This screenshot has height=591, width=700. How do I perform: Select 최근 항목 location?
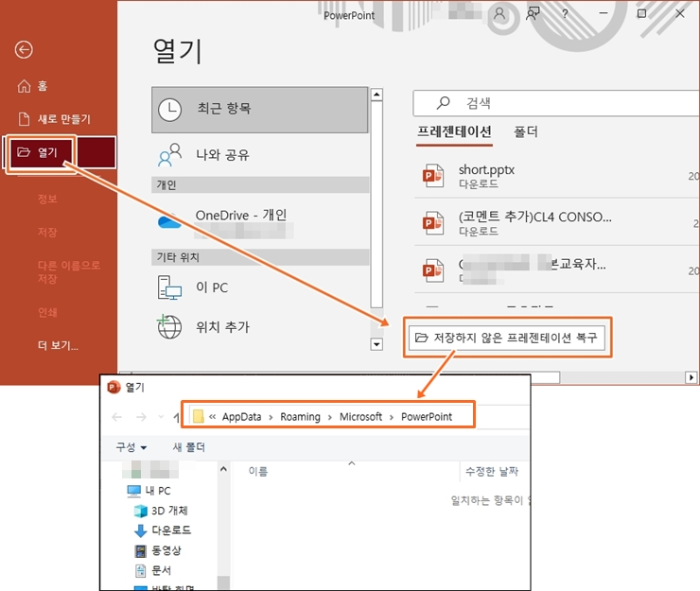click(x=260, y=110)
